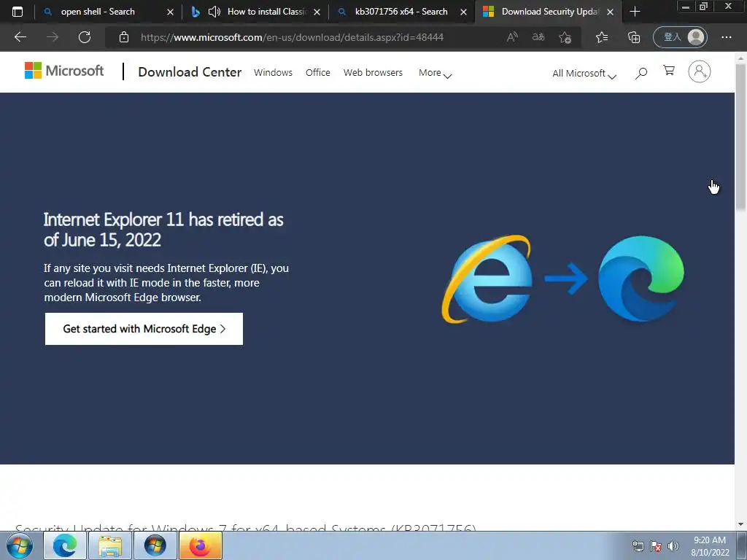Switch to open shell - Search tab
The height and width of the screenshot is (560, 747).
pos(98,12)
